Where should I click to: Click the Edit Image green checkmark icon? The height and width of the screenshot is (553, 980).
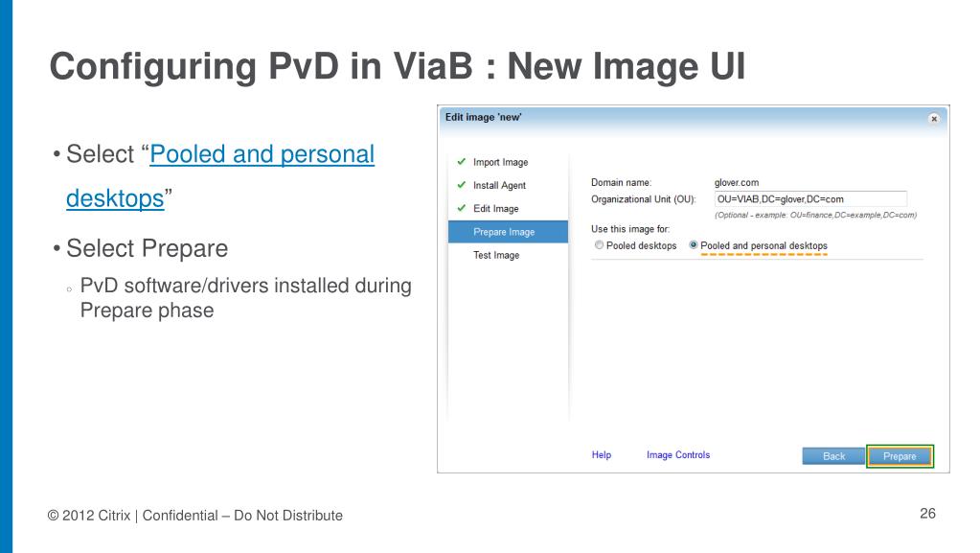pyautogui.click(x=461, y=208)
